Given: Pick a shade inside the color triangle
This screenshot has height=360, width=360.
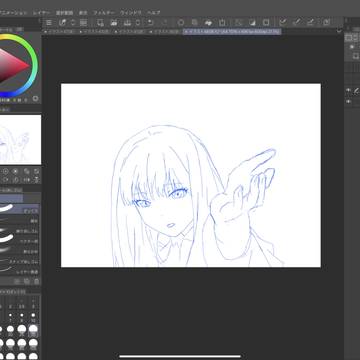Looking at the screenshot, I should (12, 66).
